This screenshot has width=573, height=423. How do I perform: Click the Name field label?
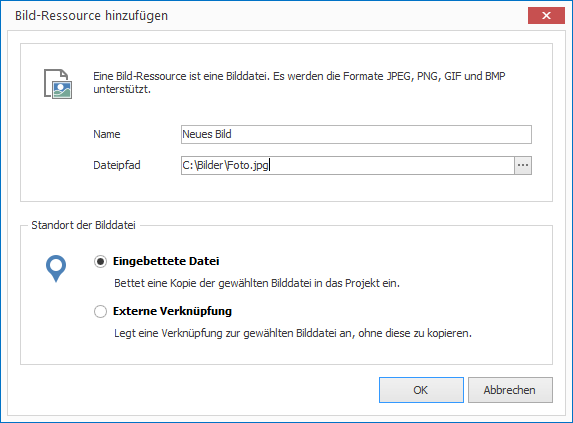click(107, 134)
